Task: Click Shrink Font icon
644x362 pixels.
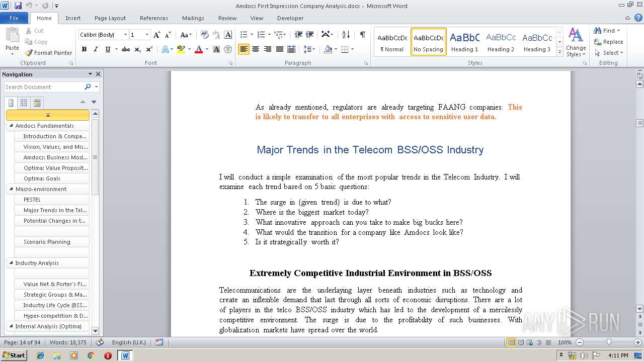Action: click(168, 35)
